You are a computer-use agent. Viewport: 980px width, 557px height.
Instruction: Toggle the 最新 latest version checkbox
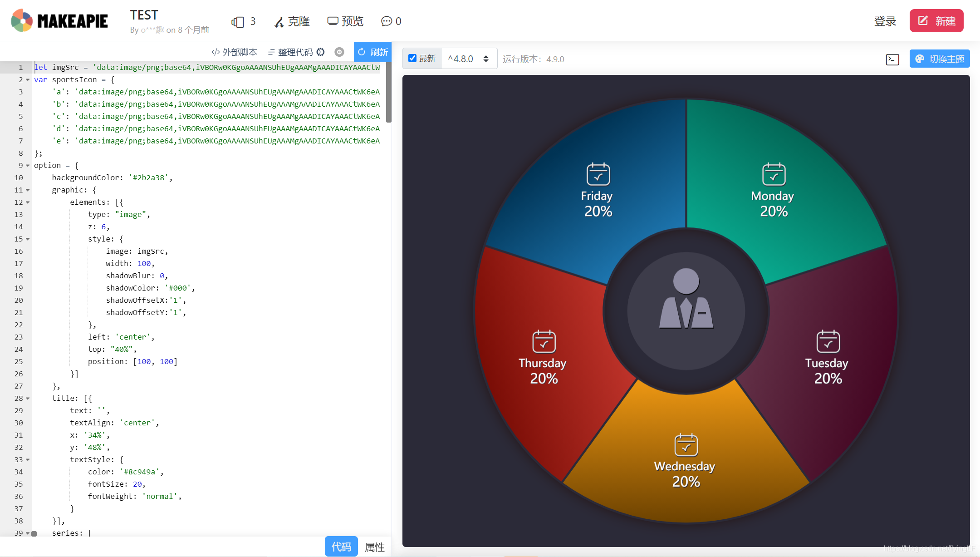[x=412, y=58]
